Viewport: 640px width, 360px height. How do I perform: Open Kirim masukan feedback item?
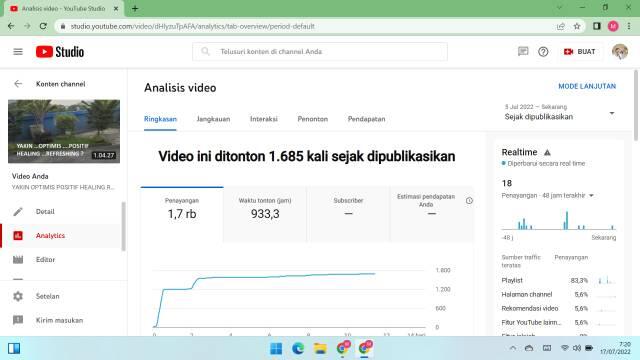[63, 320]
